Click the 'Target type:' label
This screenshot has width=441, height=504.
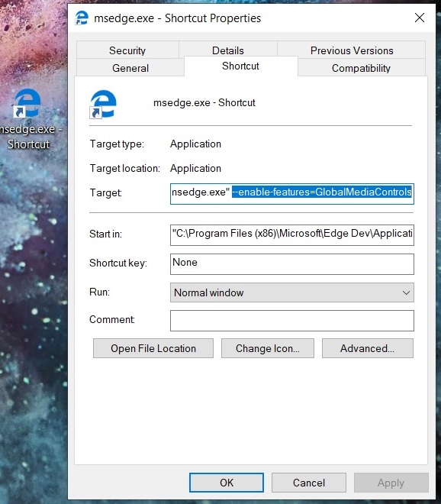(x=117, y=144)
